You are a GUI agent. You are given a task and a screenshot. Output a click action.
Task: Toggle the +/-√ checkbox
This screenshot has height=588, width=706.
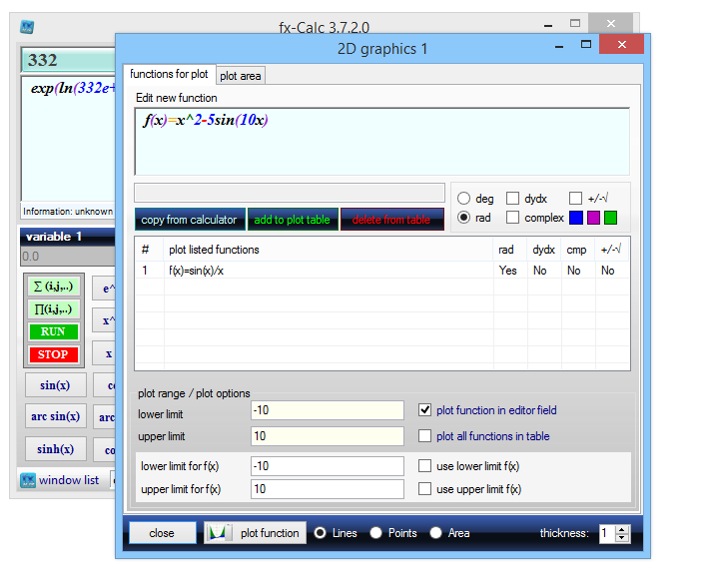[575, 198]
